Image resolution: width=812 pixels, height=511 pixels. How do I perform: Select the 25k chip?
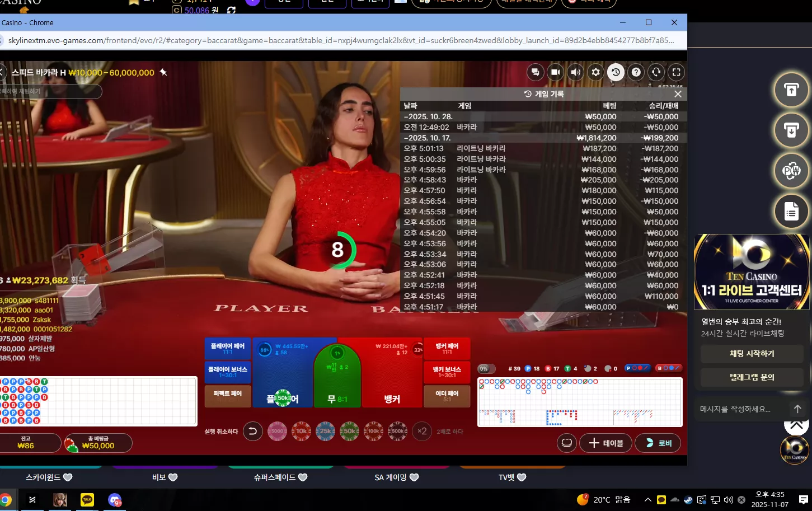coord(325,431)
